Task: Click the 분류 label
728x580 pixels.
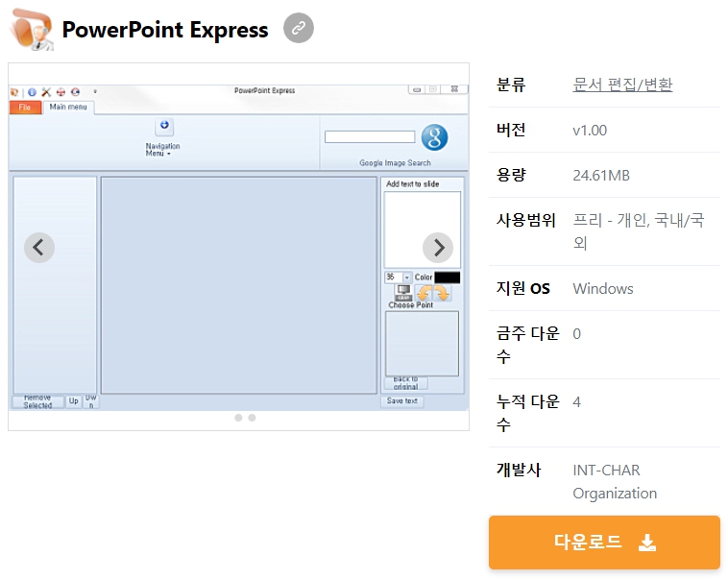Action: coord(511,85)
